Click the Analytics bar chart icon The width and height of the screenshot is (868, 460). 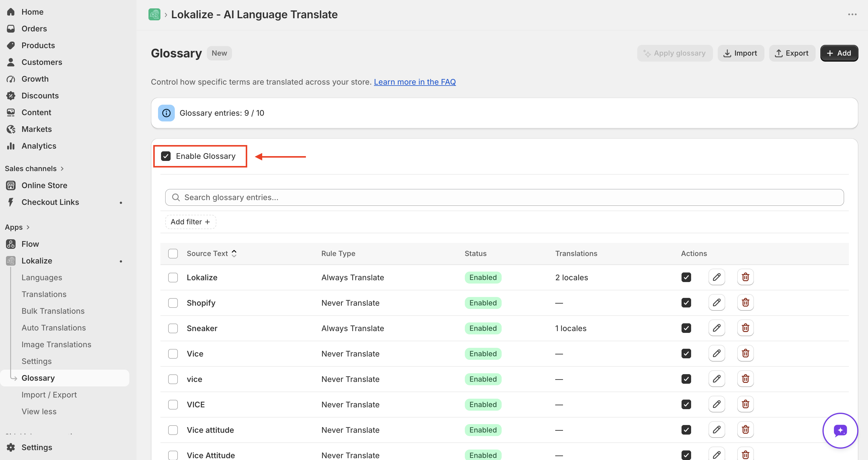[11, 146]
